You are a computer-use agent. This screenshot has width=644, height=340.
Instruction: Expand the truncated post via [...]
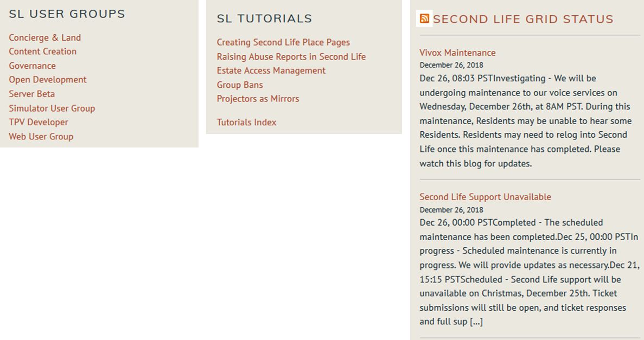pos(476,322)
